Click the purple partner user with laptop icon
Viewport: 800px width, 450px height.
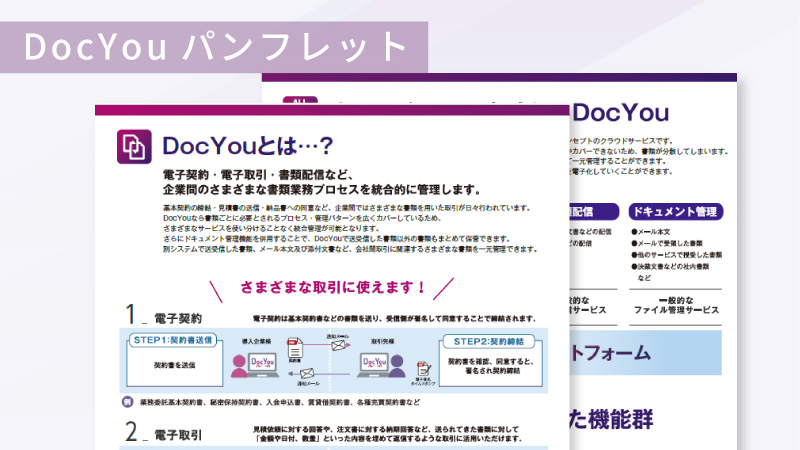click(x=381, y=366)
